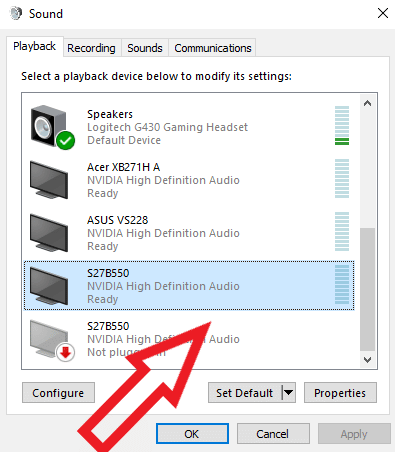Viewport: 395px width, 452px height.
Task: Click the highlighted S27B550 monitor icon
Action: point(49,286)
